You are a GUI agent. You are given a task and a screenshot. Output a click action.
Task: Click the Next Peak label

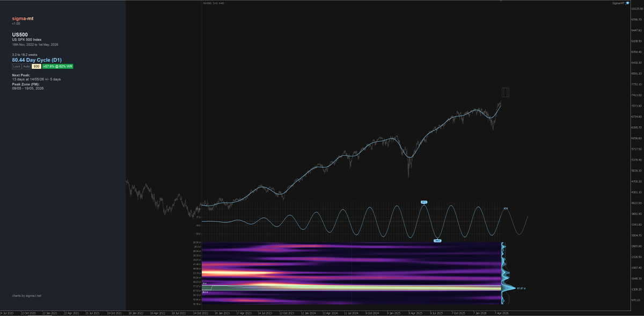21,75
